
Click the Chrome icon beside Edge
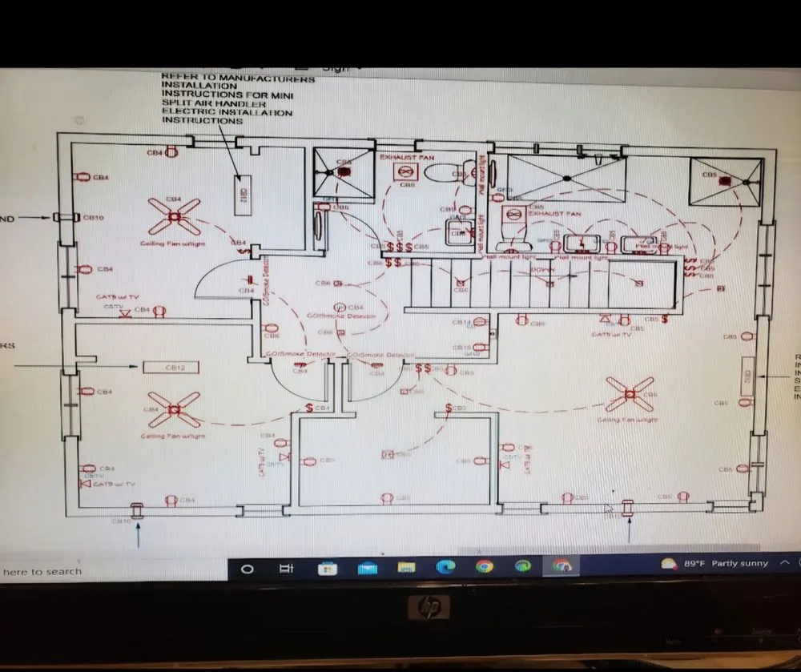[x=484, y=566]
